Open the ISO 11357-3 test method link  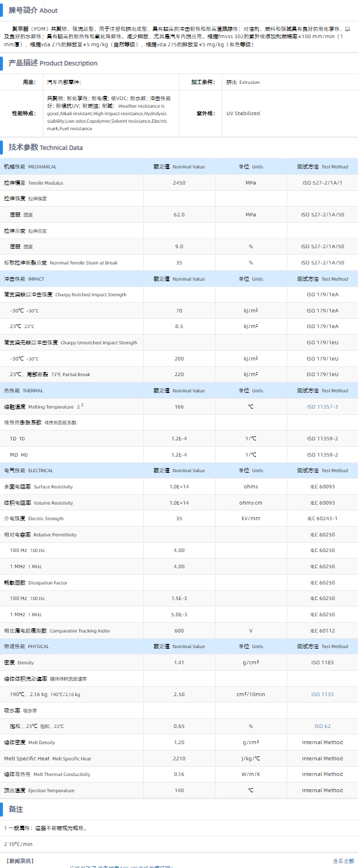coord(322,407)
